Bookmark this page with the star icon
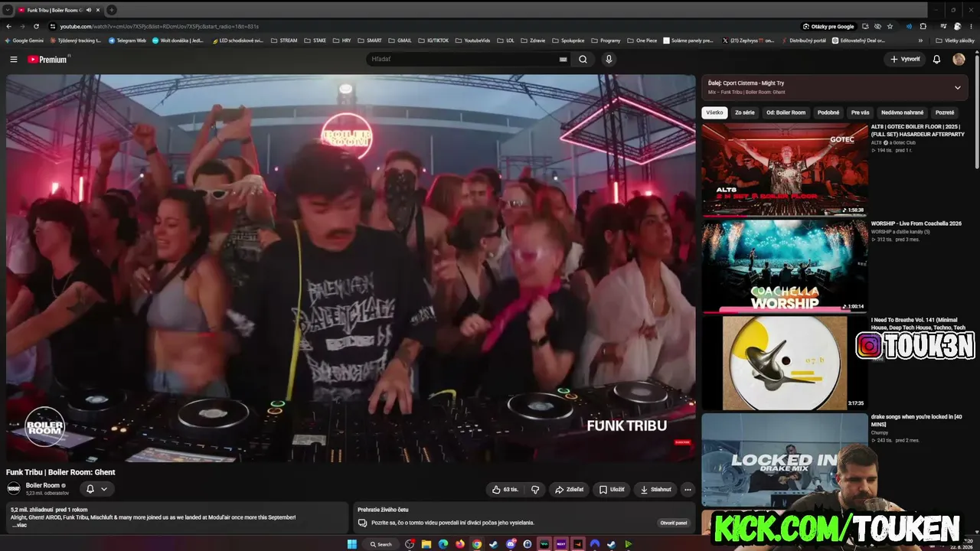This screenshot has height=551, width=980. click(x=890, y=26)
